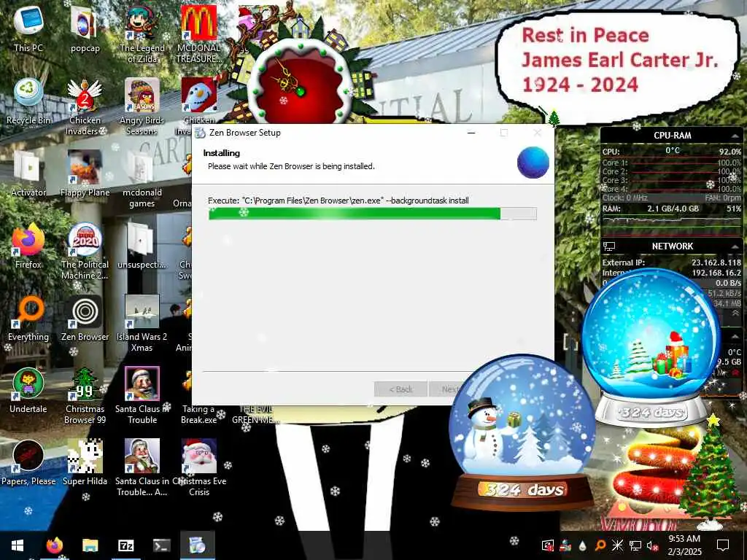Click the disabled Back button
The image size is (747, 560).
(x=400, y=389)
